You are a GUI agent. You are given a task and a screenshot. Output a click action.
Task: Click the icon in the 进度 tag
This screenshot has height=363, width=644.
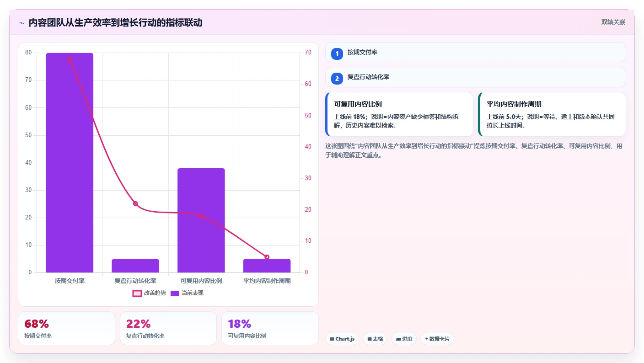398,339
